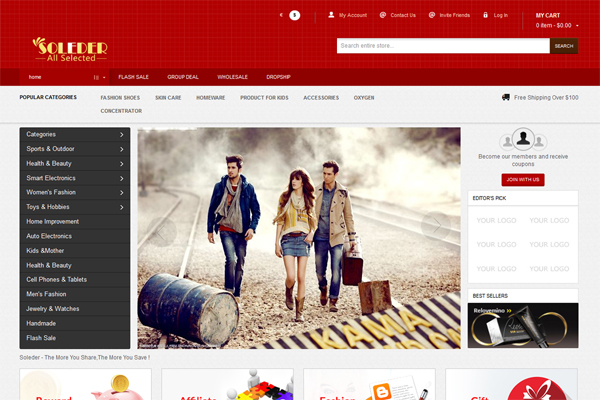Click the currency dollar circle icon

click(294, 15)
